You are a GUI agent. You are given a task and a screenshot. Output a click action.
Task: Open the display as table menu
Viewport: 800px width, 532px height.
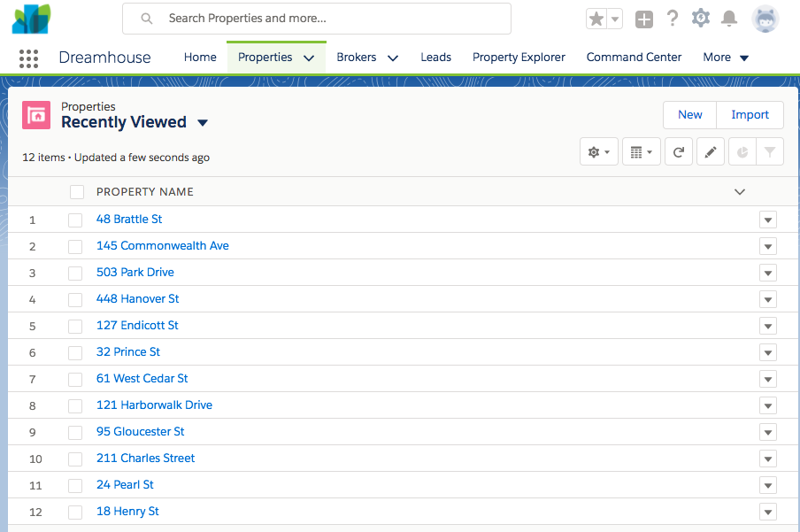[x=642, y=151]
